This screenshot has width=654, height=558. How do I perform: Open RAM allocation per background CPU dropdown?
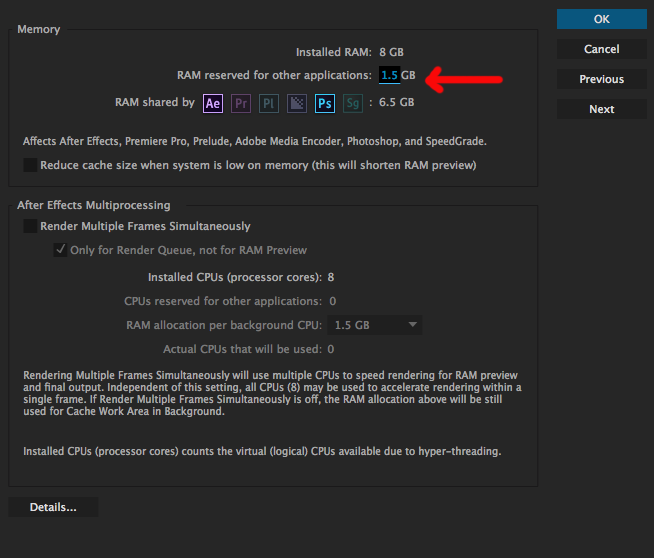375,325
